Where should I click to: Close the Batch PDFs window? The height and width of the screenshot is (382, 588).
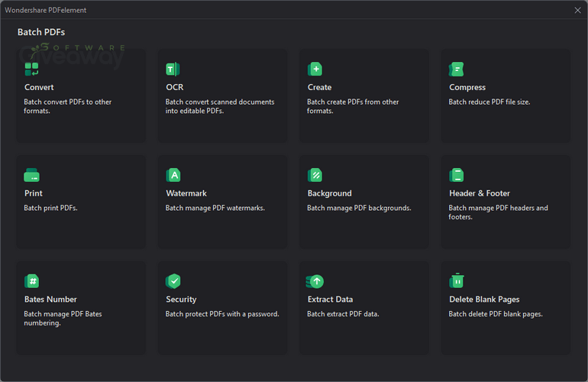click(577, 10)
